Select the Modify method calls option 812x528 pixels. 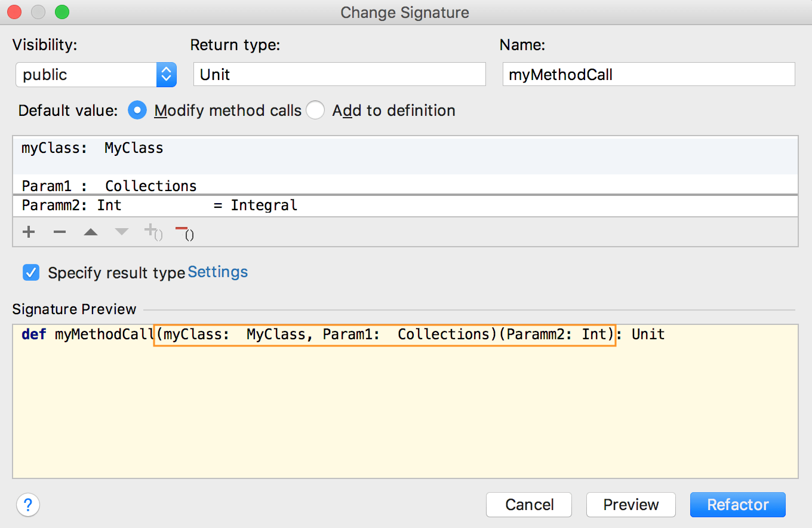137,110
